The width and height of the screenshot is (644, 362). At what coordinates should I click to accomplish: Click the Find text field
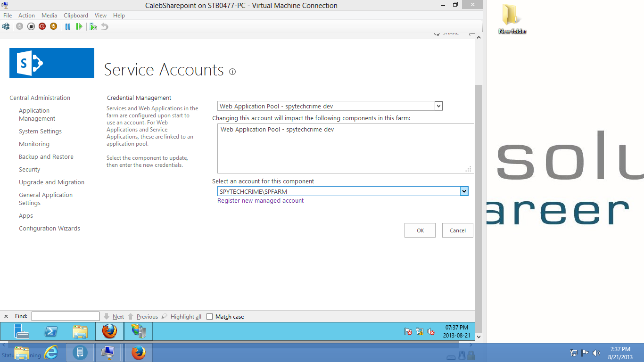tap(66, 316)
